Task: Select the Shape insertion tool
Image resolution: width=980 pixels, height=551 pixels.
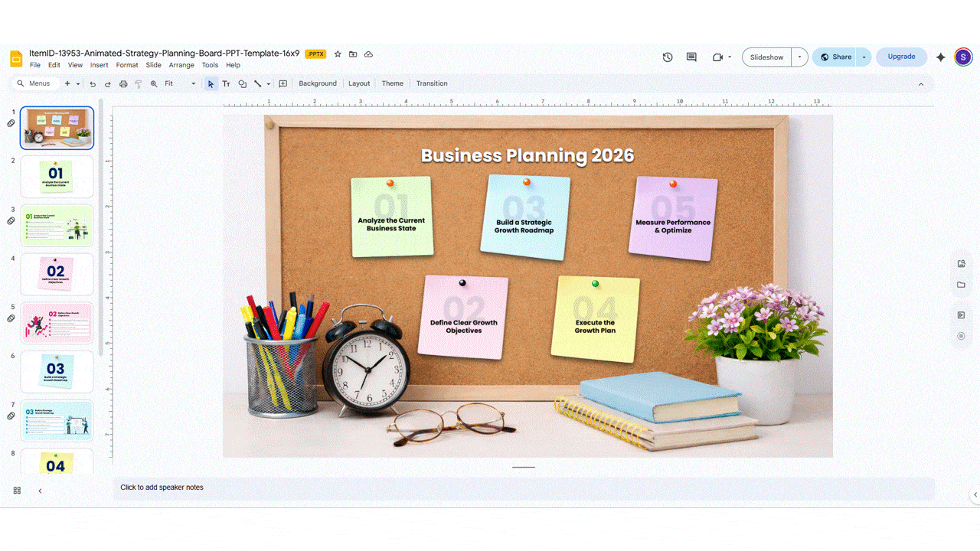Action: point(242,83)
